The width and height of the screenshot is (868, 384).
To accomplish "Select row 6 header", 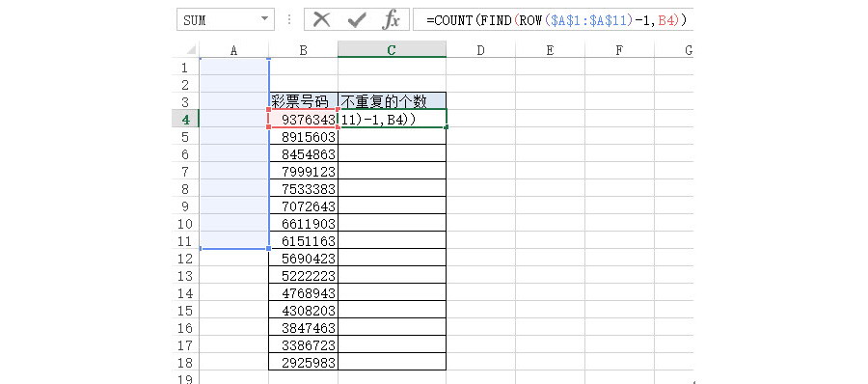I will [x=185, y=153].
